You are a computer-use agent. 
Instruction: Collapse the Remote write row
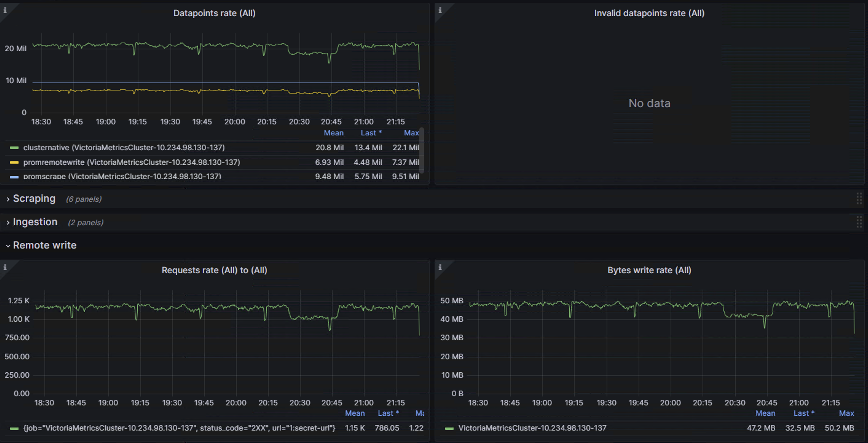(x=44, y=245)
